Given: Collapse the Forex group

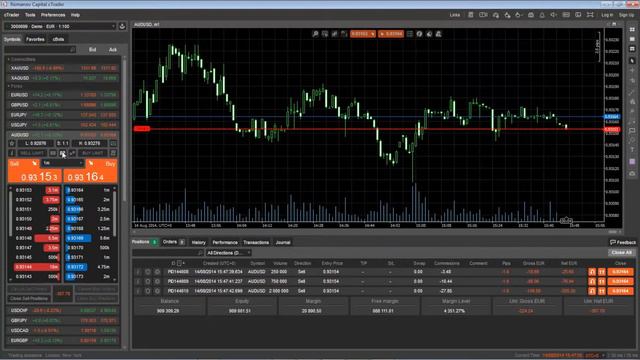Looking at the screenshot, I should (16, 86).
